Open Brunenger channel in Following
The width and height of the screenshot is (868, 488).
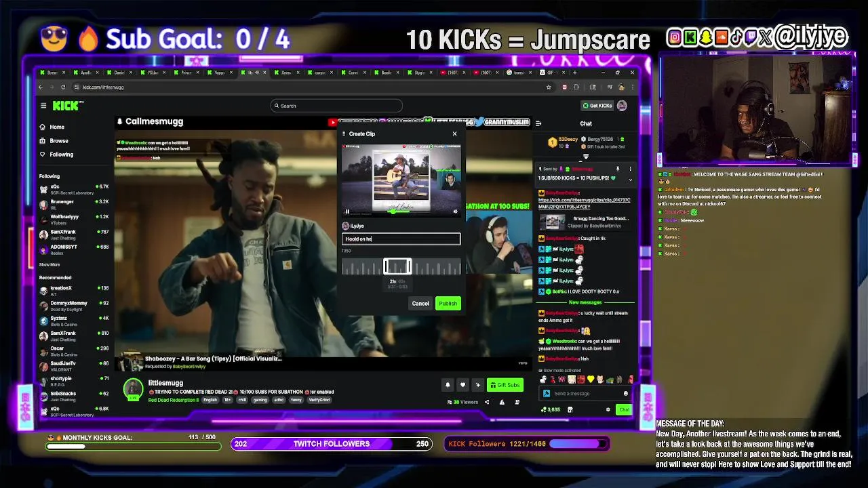pyautogui.click(x=73, y=204)
